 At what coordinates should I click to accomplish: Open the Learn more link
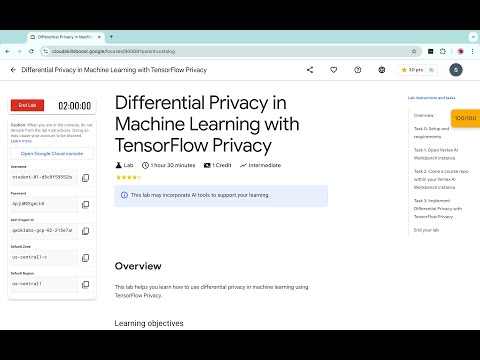[21, 141]
